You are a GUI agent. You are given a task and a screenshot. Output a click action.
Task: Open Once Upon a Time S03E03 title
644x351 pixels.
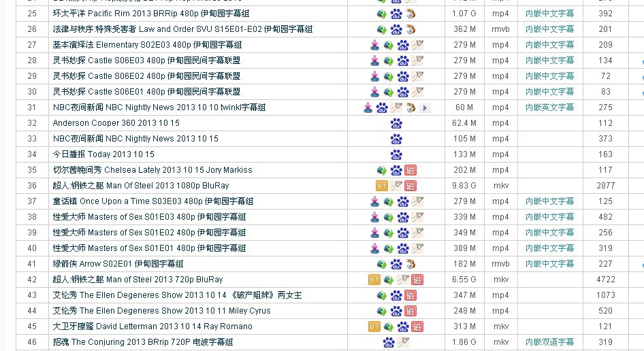point(153,201)
